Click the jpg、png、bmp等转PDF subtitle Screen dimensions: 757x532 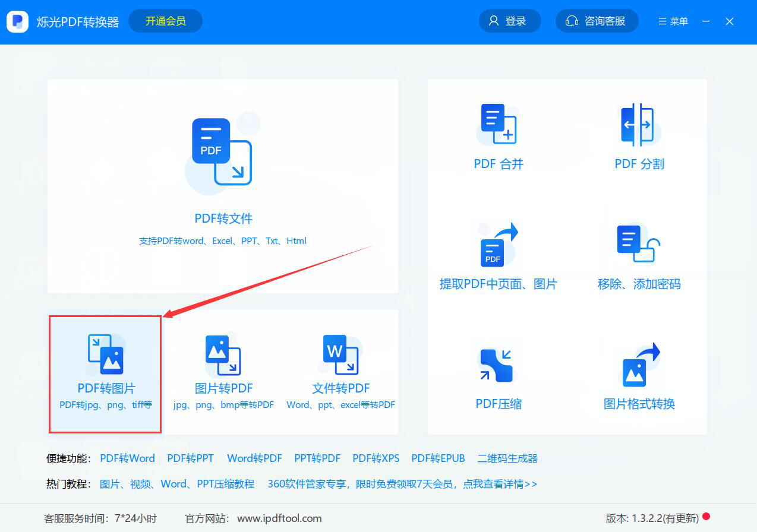tap(223, 405)
